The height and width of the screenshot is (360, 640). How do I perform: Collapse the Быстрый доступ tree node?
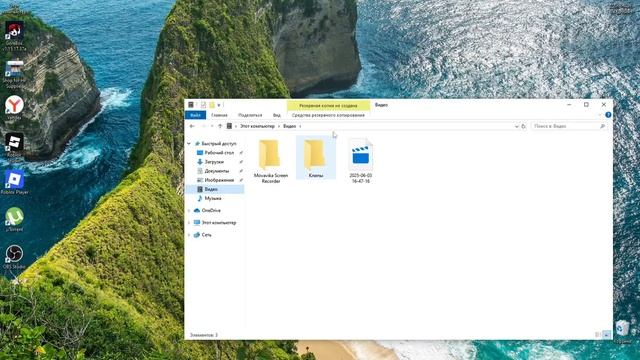click(189, 144)
